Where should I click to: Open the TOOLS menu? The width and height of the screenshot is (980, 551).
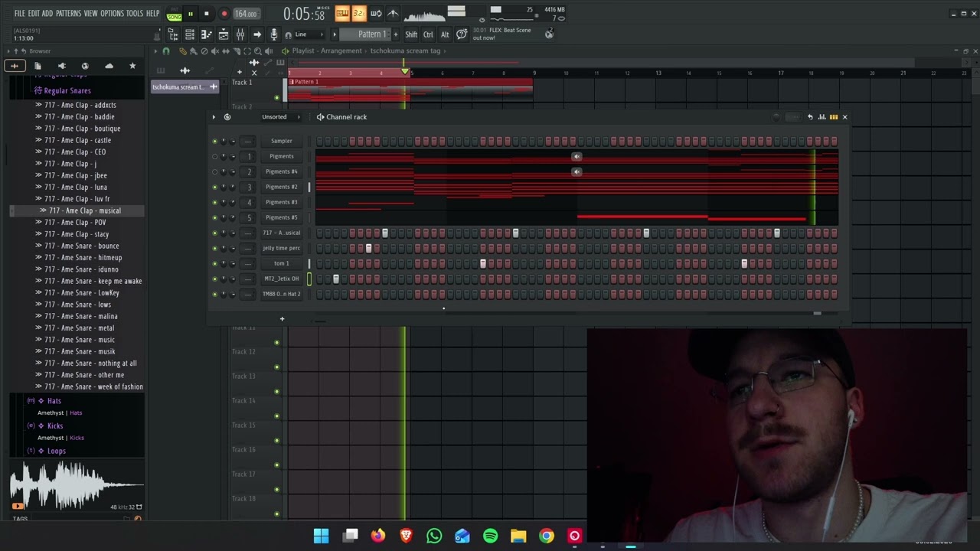pos(134,13)
